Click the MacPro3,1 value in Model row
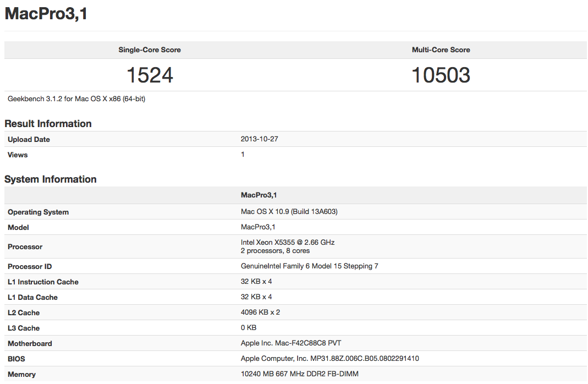Screen dimensions: 588x384 [x=258, y=227]
